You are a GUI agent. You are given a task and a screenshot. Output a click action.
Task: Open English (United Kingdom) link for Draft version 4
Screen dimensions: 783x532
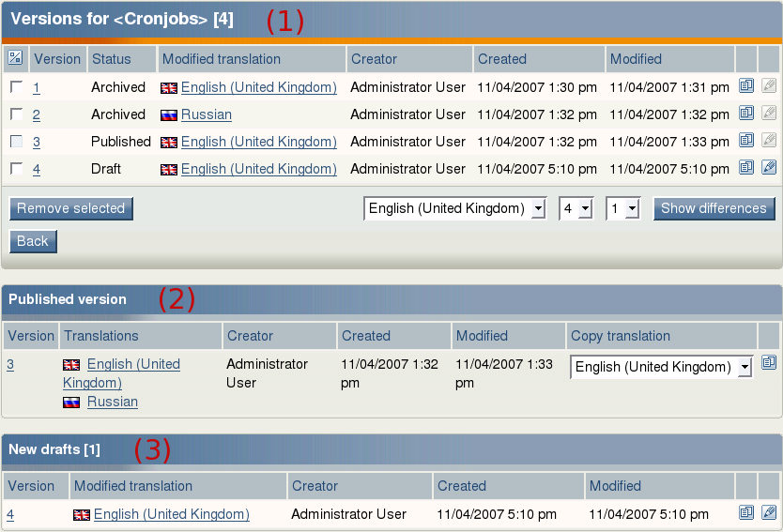pyautogui.click(x=259, y=169)
